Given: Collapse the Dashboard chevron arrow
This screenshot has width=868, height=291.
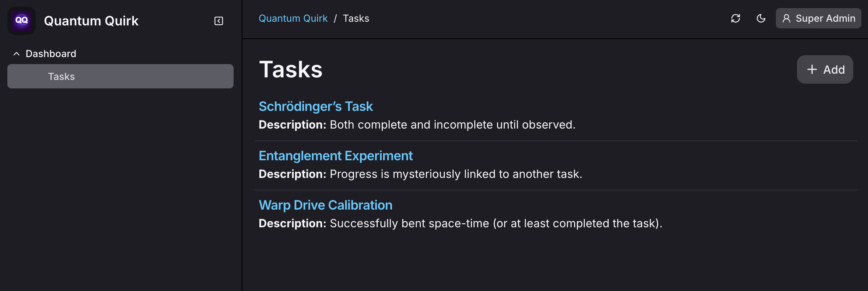Looking at the screenshot, I should (x=17, y=54).
